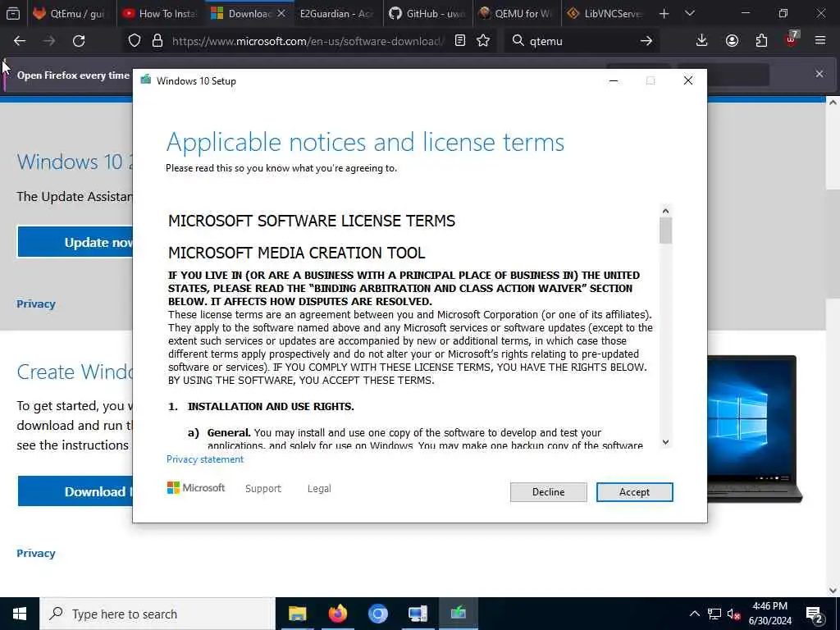840x630 pixels.
Task: Switch to the GitHub tab
Action: 427,13
